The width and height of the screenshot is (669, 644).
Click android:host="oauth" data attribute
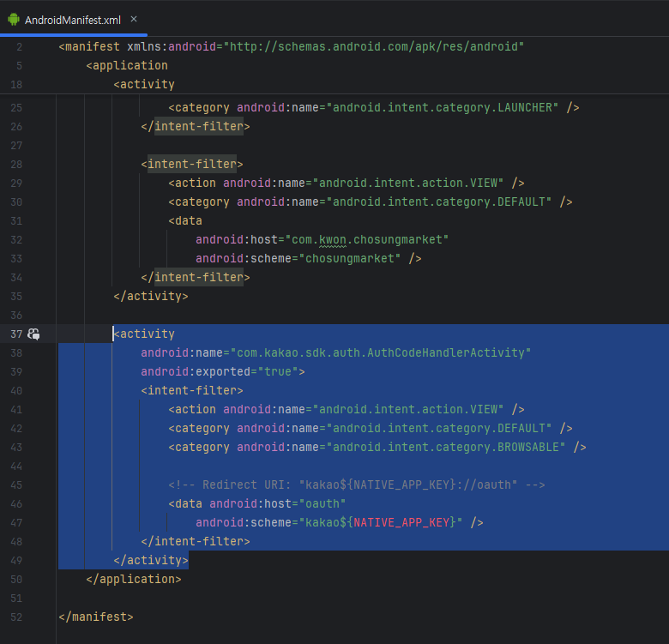pos(277,503)
